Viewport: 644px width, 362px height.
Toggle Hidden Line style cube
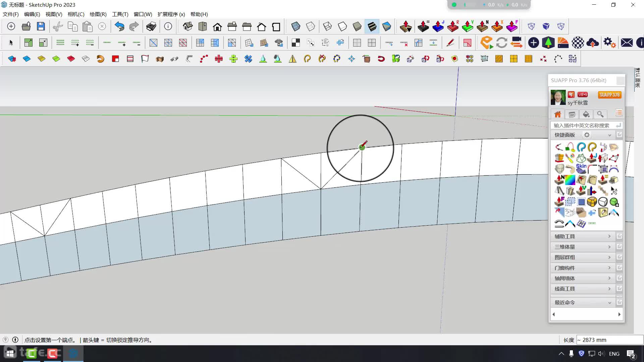tap(342, 26)
